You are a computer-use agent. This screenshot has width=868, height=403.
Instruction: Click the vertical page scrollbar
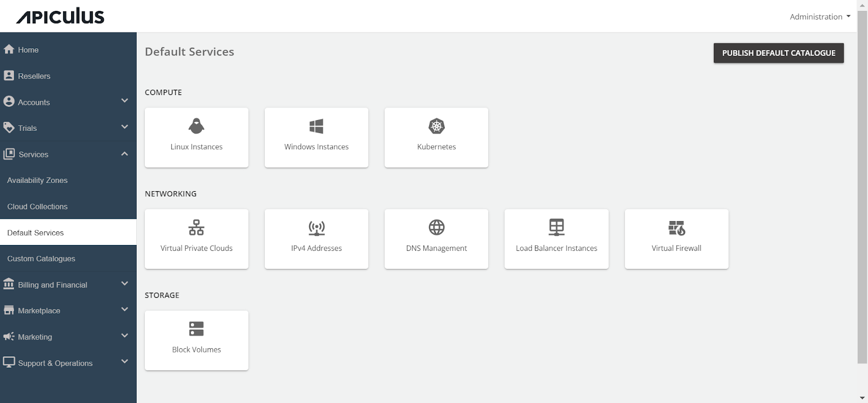click(x=862, y=185)
